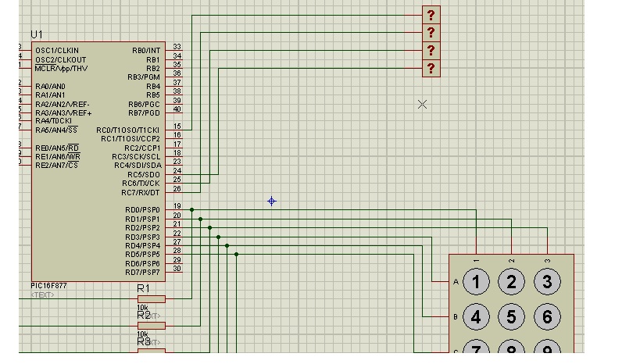640x364 pixels.
Task: Click junction dot on RD0 wire
Action: [191, 210]
